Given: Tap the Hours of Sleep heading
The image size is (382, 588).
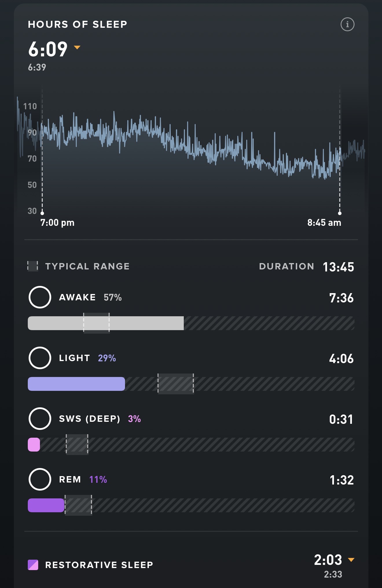Looking at the screenshot, I should click(78, 25).
